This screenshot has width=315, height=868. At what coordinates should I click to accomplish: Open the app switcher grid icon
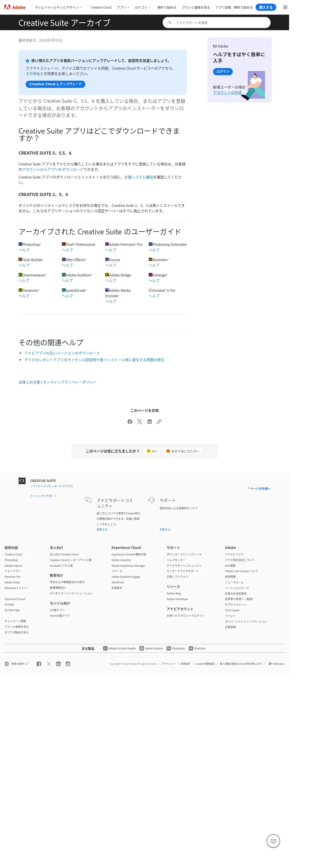point(285,7)
